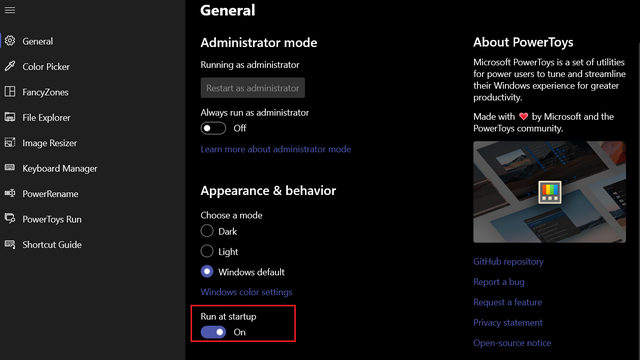
Task: Toggle Always run as administrator switch
Action: click(x=213, y=128)
